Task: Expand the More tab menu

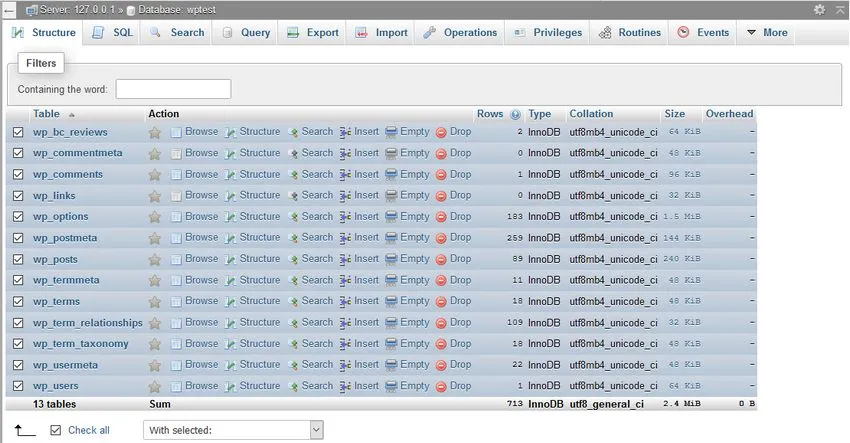Action: pyautogui.click(x=767, y=33)
